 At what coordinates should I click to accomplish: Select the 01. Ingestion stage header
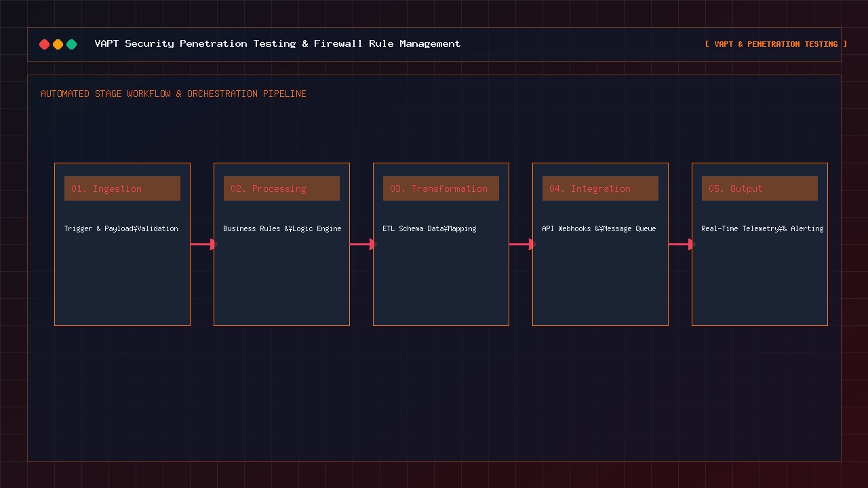122,188
